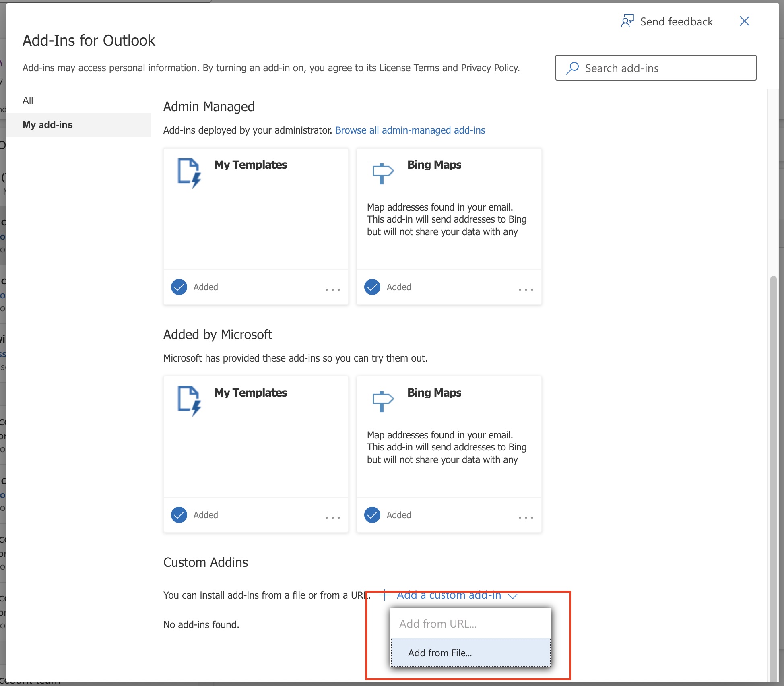Click Bing Maps signpost icon under Added by Microsoft
The image size is (784, 686).
click(382, 401)
